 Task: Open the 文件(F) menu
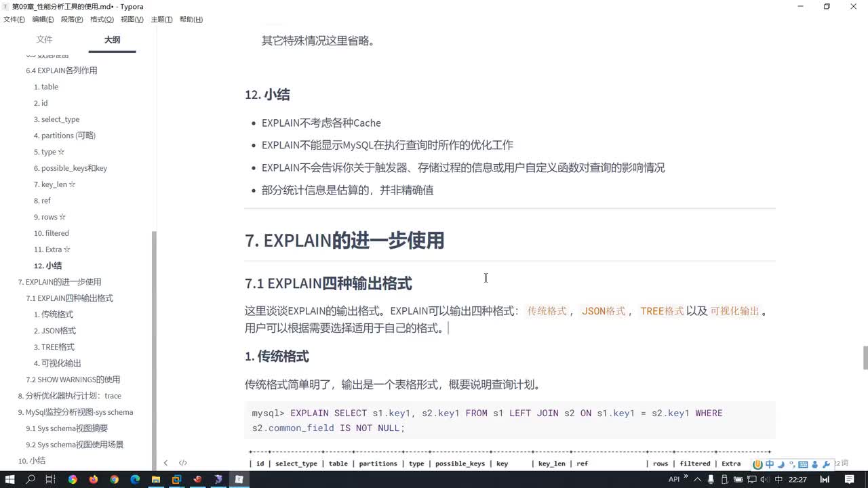pyautogui.click(x=14, y=20)
